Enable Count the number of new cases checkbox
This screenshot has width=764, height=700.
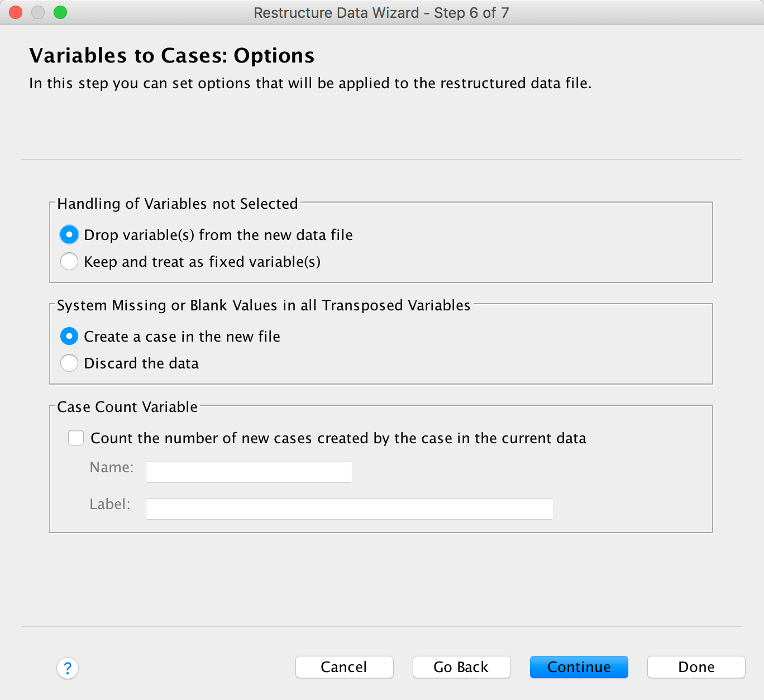pos(76,438)
